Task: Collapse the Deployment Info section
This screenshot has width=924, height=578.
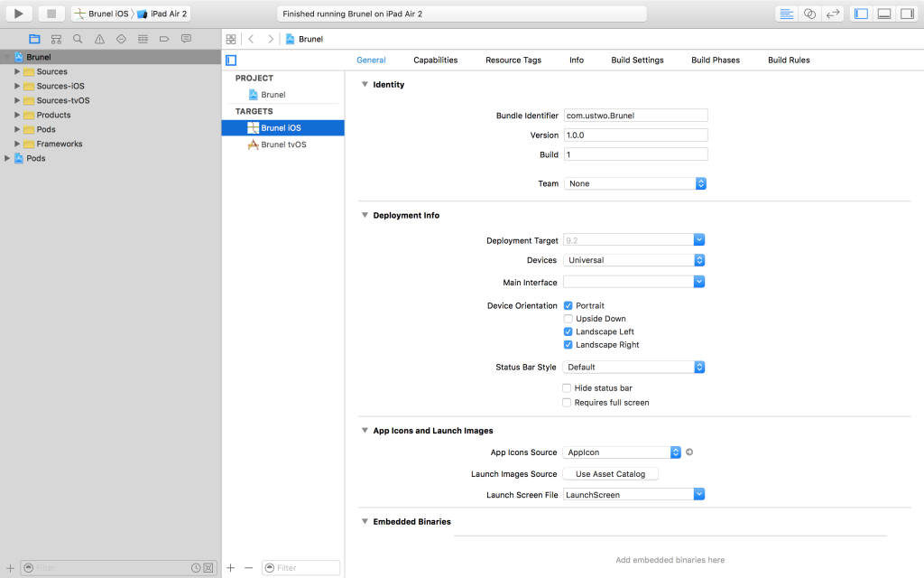Action: point(365,215)
